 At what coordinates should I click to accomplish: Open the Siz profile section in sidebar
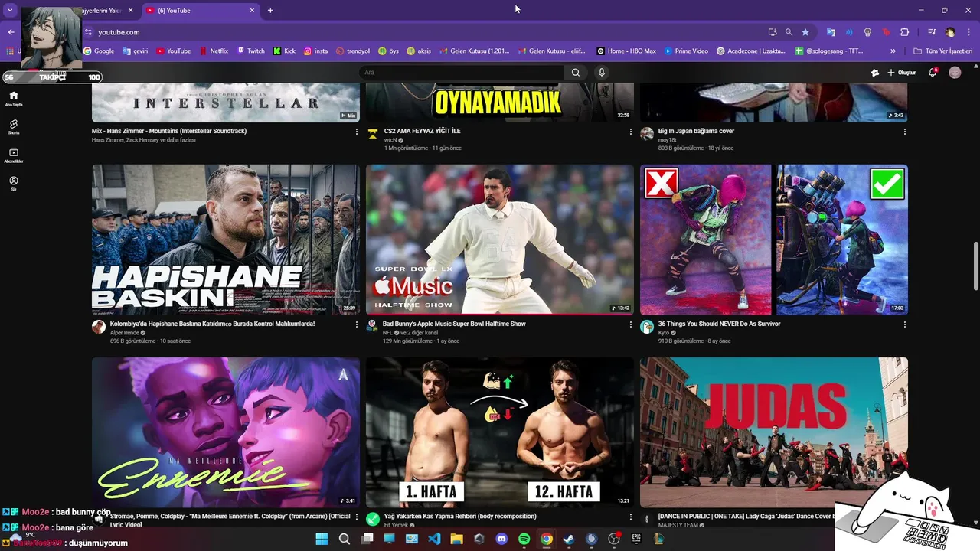(x=13, y=184)
